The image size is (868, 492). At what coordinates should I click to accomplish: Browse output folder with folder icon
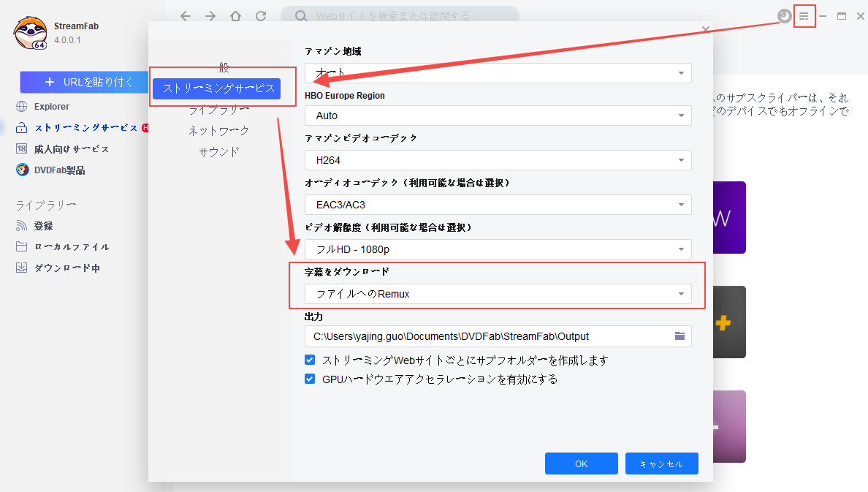[x=679, y=336]
